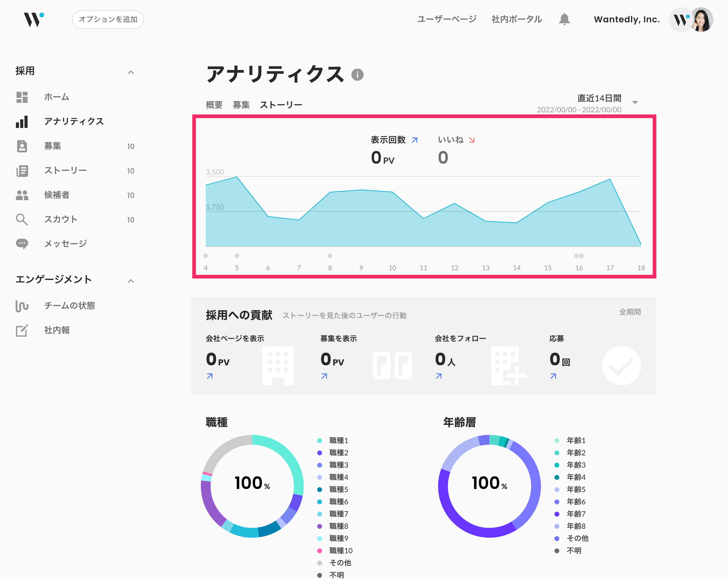
Task: Click the チームの状態 pulse icon
Action: [22, 306]
